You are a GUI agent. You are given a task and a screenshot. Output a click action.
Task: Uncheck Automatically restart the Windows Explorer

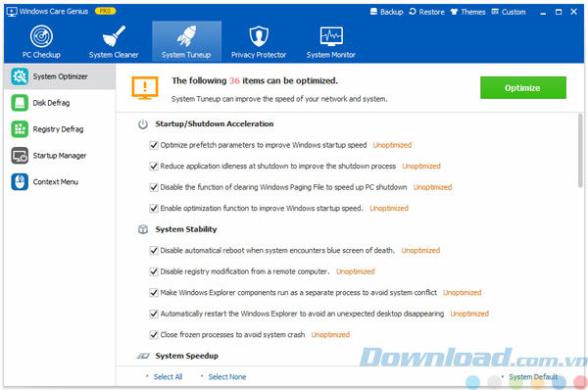(154, 314)
